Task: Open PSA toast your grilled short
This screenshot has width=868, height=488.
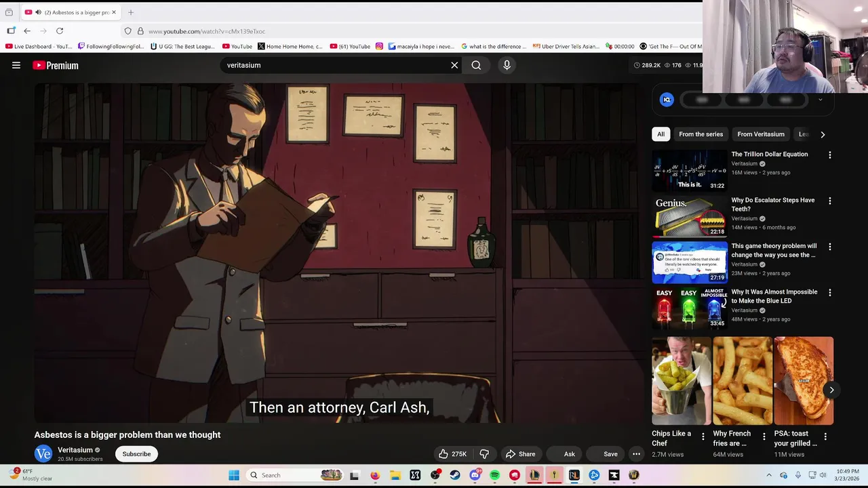Action: tap(804, 380)
